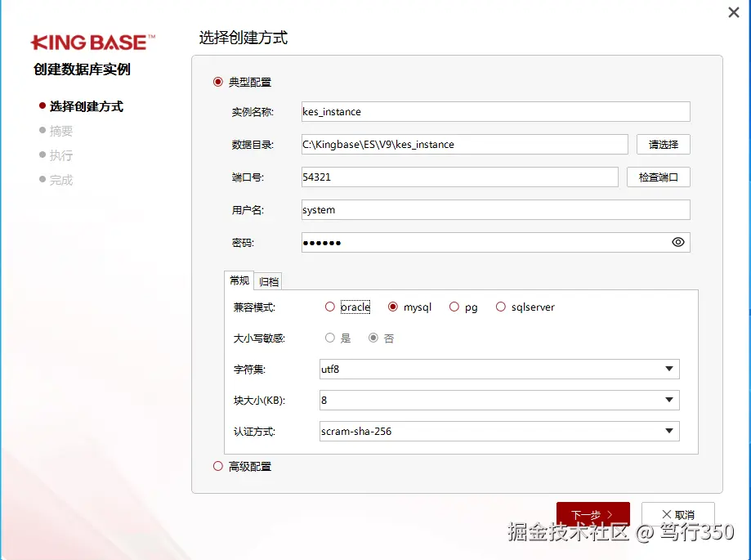The height and width of the screenshot is (560, 751).
Task: Switch to the 常规 tab
Action: [239, 280]
